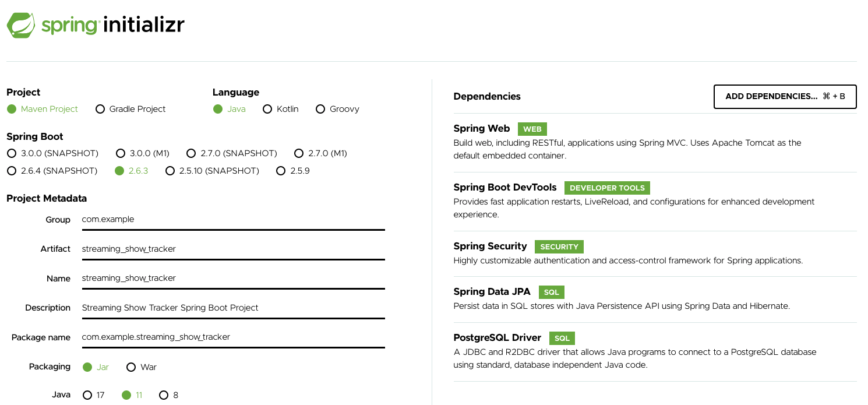
Task: Select Spring Boot 2.7.0 (SNAPSHOT)
Action: pos(232,153)
